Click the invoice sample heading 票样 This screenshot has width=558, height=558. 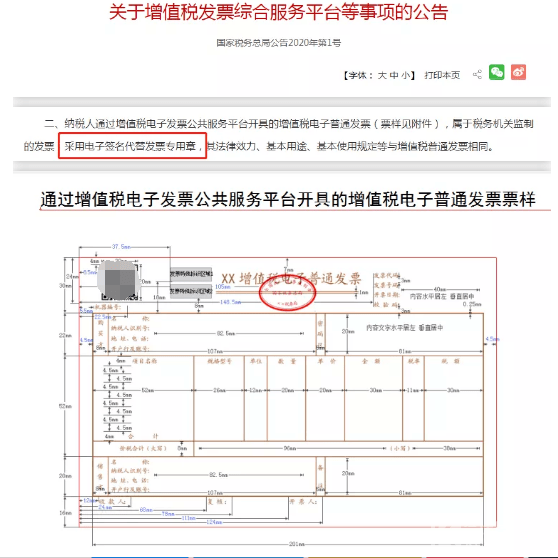coord(288,199)
